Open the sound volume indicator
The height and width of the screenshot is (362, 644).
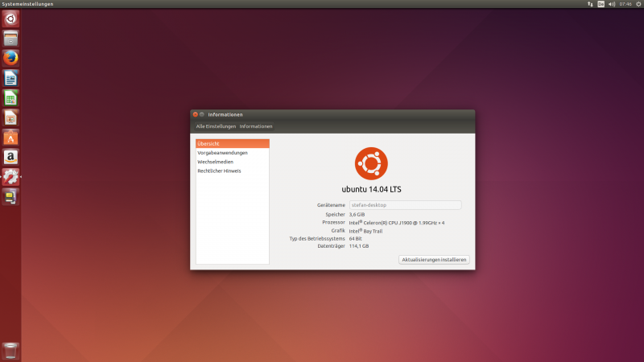612,4
